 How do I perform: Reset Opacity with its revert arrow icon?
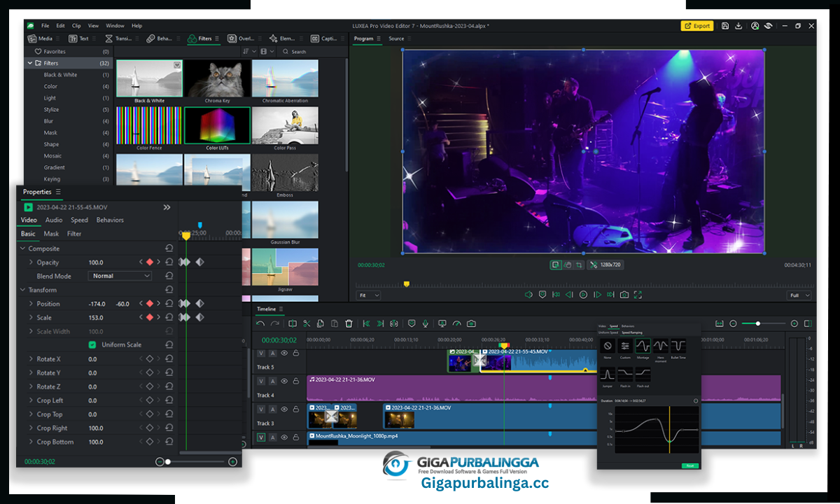click(169, 262)
